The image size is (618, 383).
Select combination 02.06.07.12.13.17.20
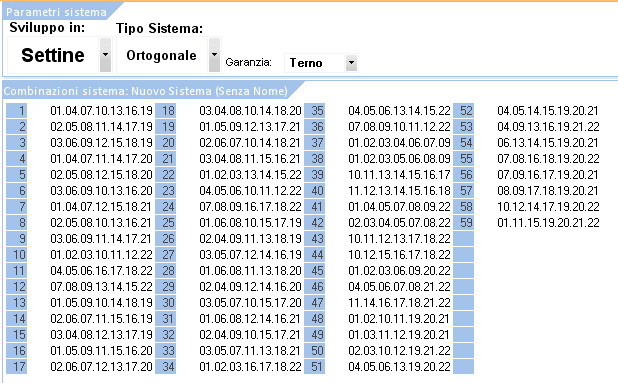pyautogui.click(x=101, y=366)
